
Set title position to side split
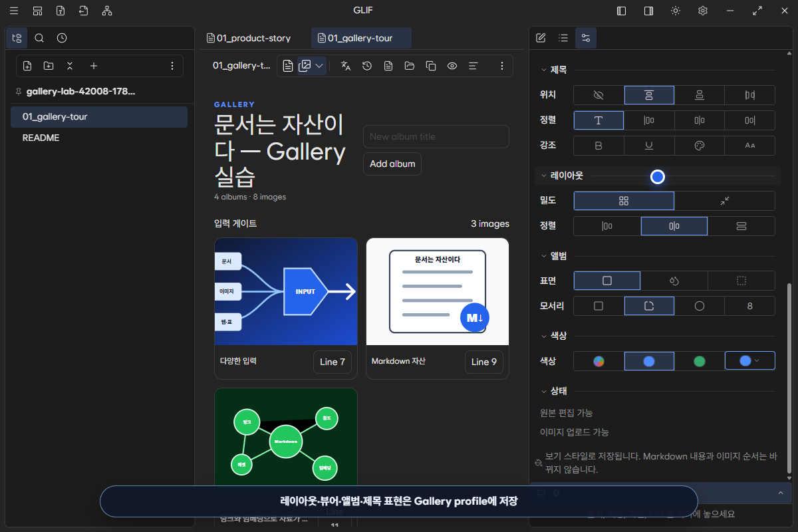[750, 95]
